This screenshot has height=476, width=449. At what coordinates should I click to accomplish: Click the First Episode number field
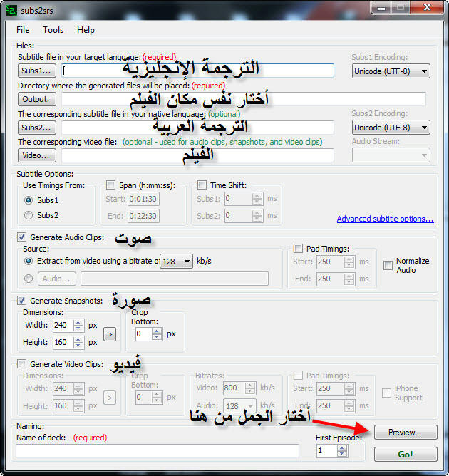(x=326, y=451)
